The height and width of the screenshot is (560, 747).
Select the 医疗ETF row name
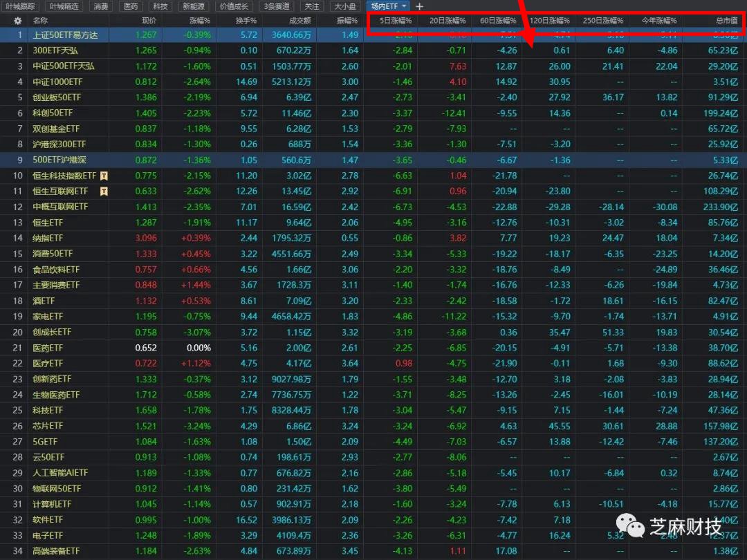[x=48, y=364]
